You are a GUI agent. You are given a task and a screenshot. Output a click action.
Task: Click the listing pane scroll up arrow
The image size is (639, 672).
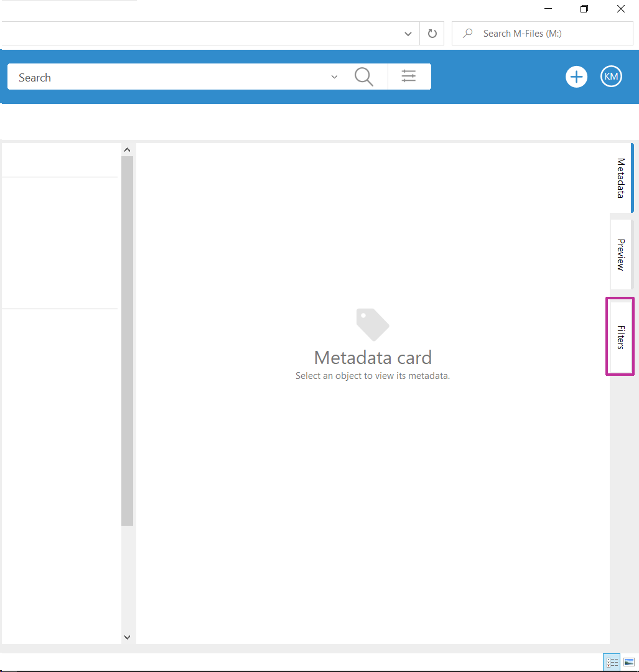(x=128, y=150)
